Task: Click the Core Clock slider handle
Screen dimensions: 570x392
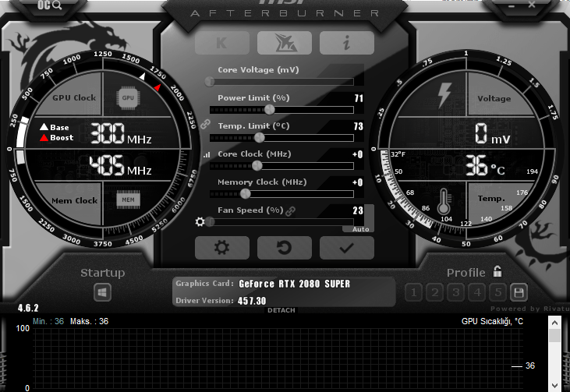Action: 257,166
